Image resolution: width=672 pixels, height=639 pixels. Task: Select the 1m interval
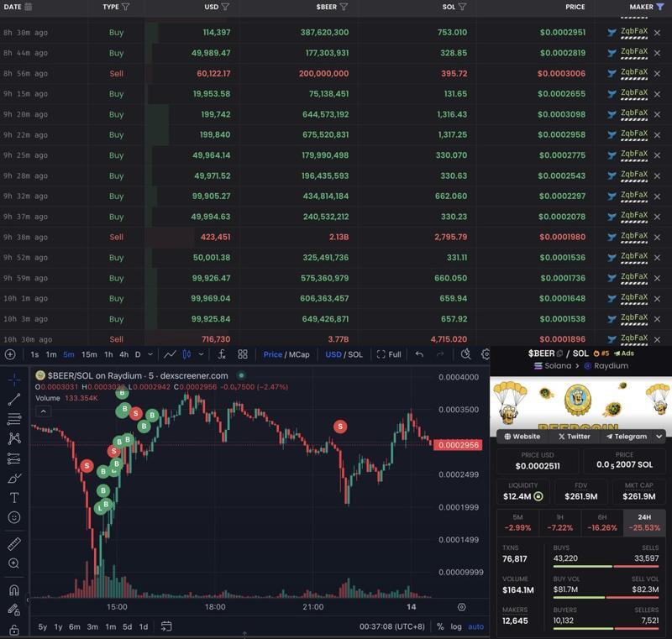51,354
